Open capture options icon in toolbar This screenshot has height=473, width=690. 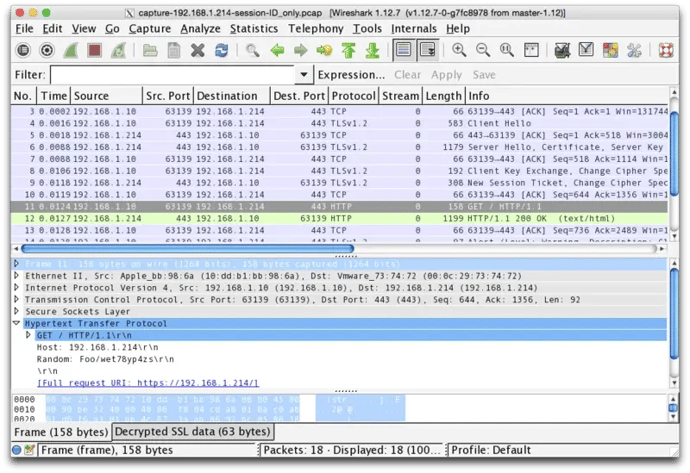pos(46,50)
